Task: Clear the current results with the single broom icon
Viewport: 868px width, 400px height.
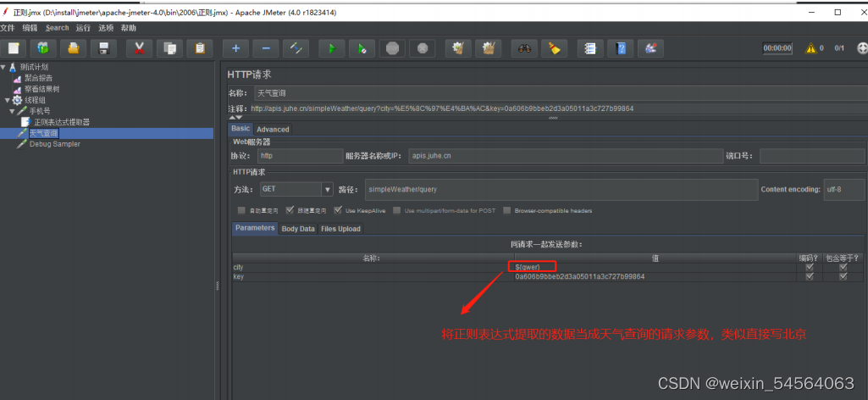Action: pos(458,49)
